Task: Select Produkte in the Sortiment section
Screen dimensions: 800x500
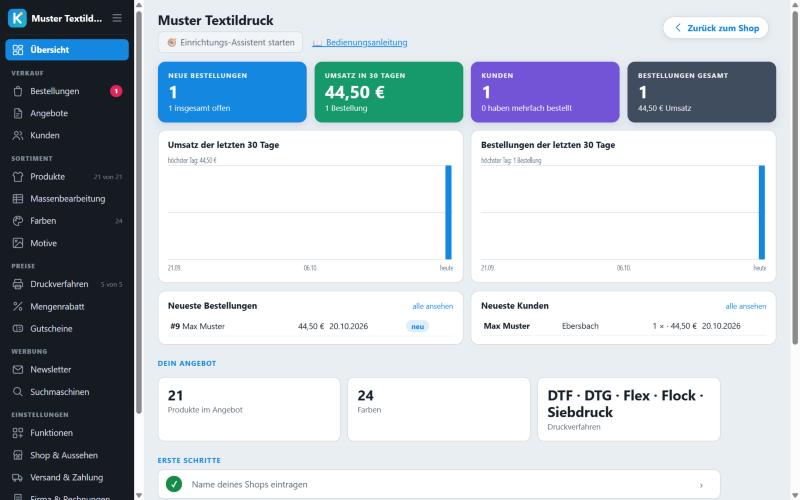Action: [x=67, y=177]
